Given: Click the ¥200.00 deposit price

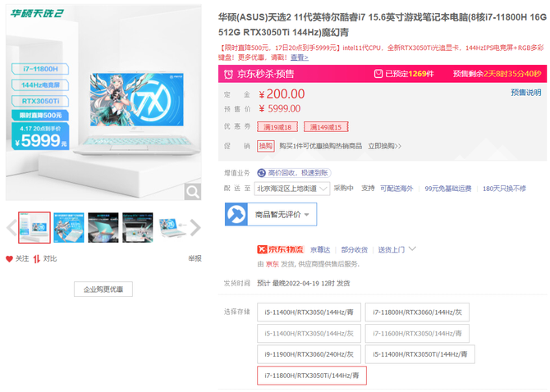Looking at the screenshot, I should (x=282, y=93).
